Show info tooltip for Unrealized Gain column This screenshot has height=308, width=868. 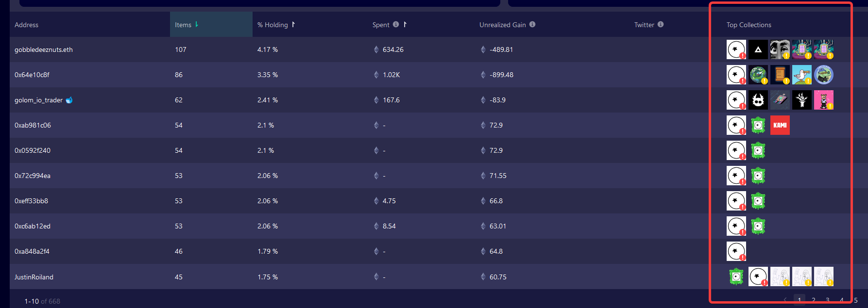click(x=532, y=24)
